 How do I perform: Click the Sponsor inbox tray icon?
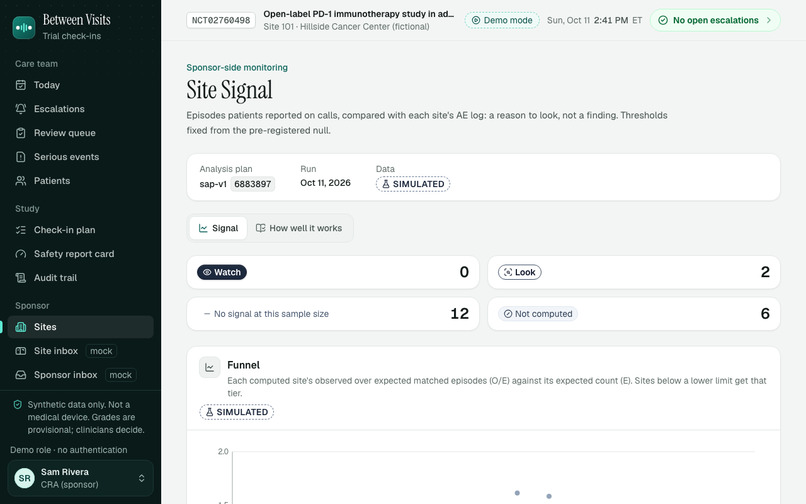coord(21,375)
